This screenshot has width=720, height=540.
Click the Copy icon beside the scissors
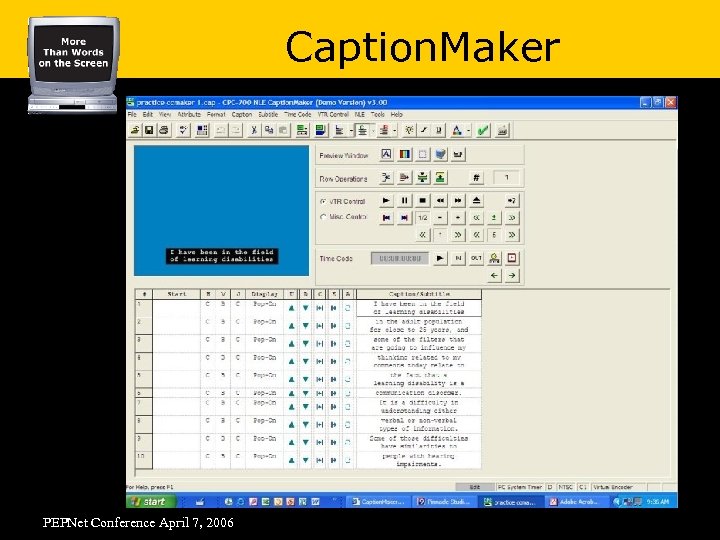coord(269,130)
